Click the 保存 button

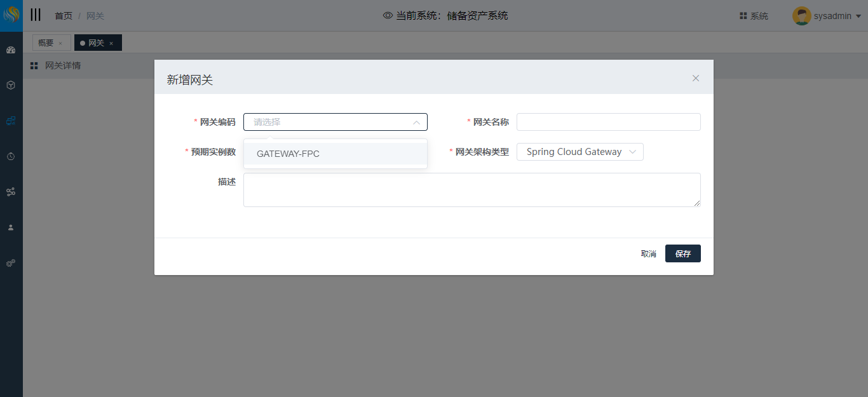(x=682, y=253)
